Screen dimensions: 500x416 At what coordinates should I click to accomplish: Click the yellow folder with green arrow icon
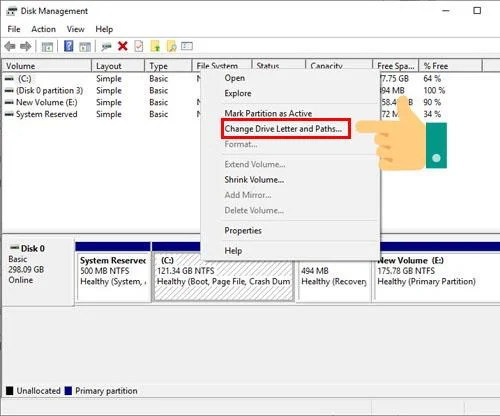click(155, 46)
